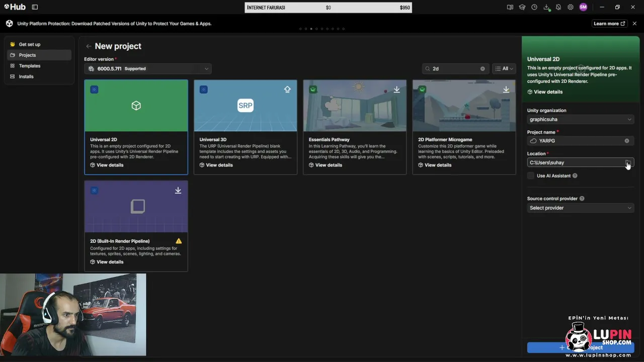Open the All templates filter dropdown
This screenshot has width=644, height=362.
coord(504,68)
